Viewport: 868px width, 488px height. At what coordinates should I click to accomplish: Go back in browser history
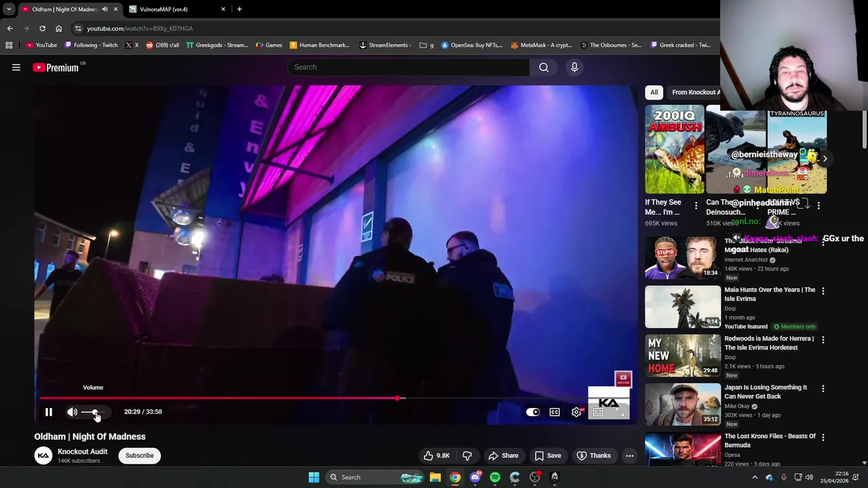9,28
